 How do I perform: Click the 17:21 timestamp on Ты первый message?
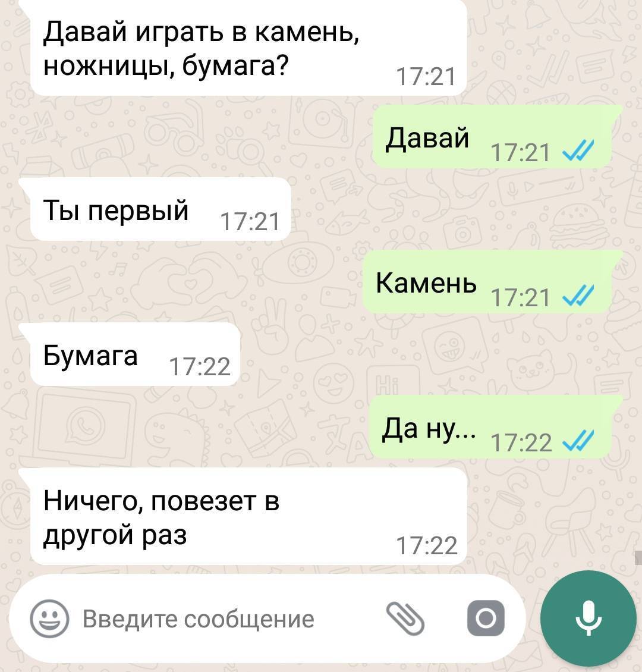pos(250,222)
